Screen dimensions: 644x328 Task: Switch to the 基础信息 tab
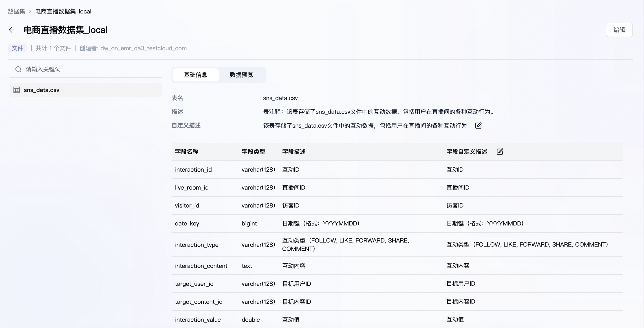(196, 75)
